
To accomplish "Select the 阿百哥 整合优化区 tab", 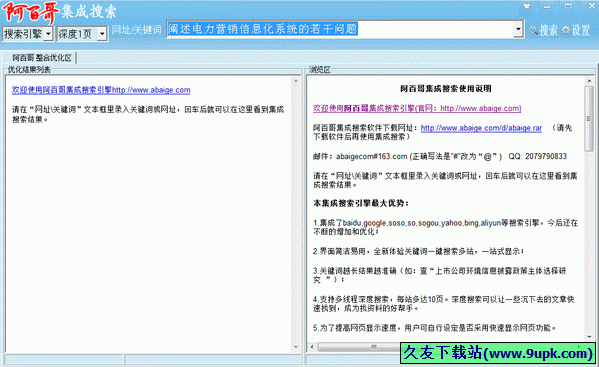I will point(41,58).
